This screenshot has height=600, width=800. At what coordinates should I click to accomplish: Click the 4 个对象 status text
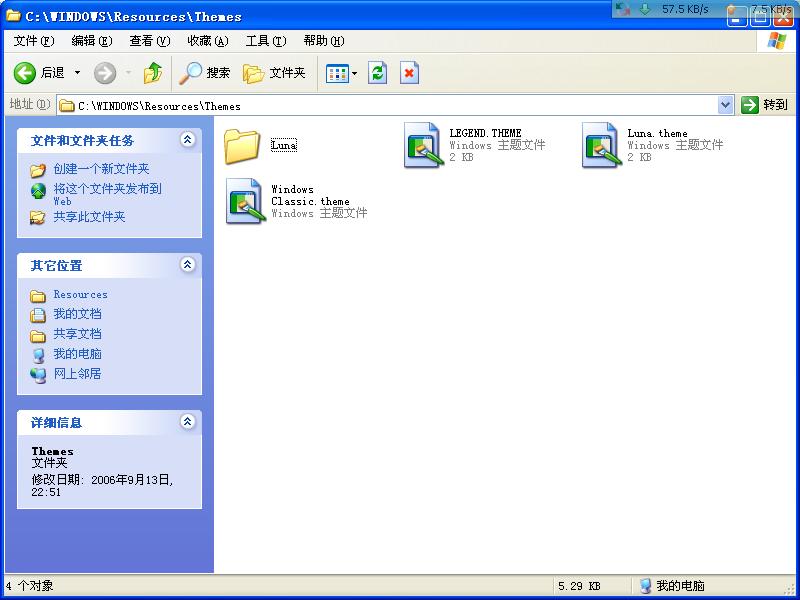pyautogui.click(x=30, y=586)
